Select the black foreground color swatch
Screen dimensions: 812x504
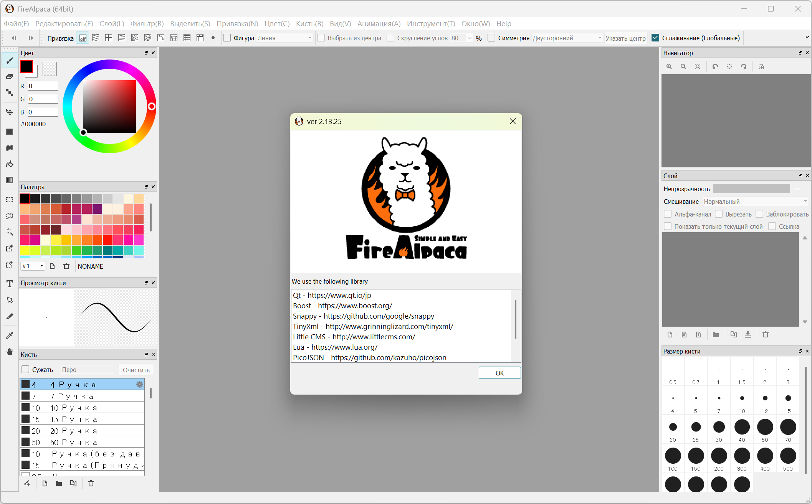click(26, 67)
